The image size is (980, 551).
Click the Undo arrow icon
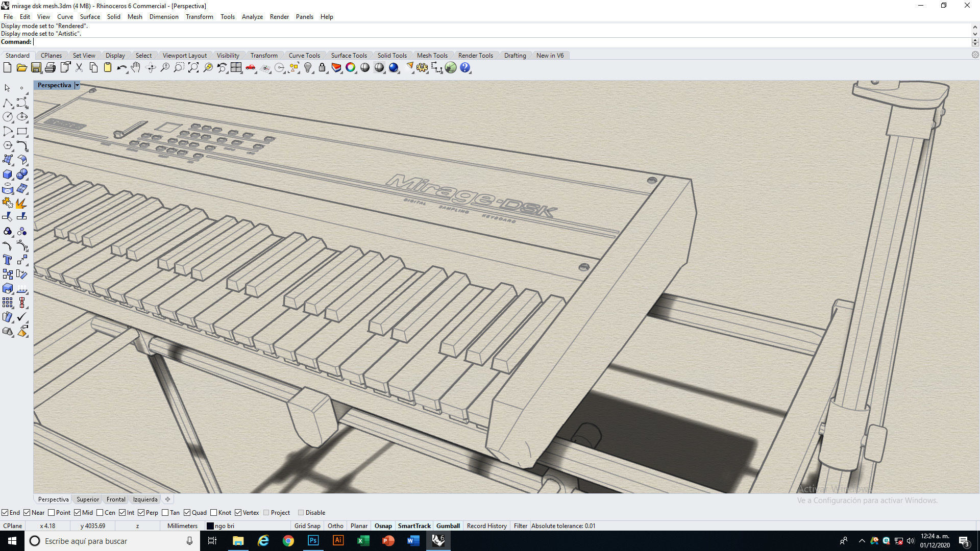point(121,67)
